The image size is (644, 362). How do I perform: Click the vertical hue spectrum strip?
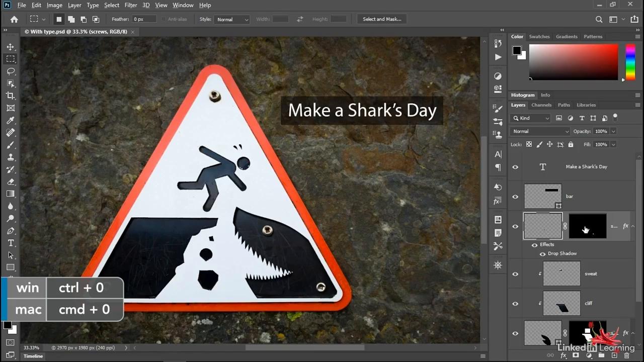coord(630,62)
